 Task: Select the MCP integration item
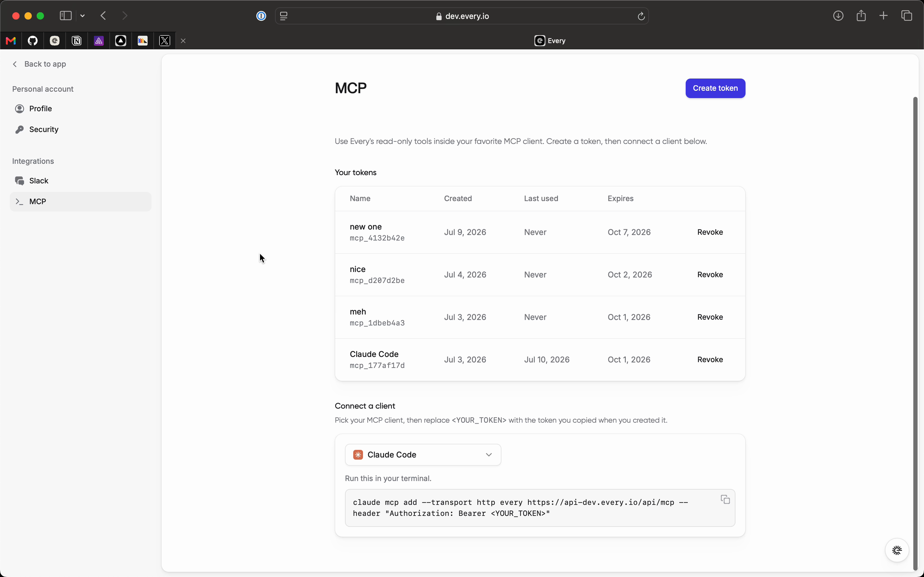[x=80, y=201]
